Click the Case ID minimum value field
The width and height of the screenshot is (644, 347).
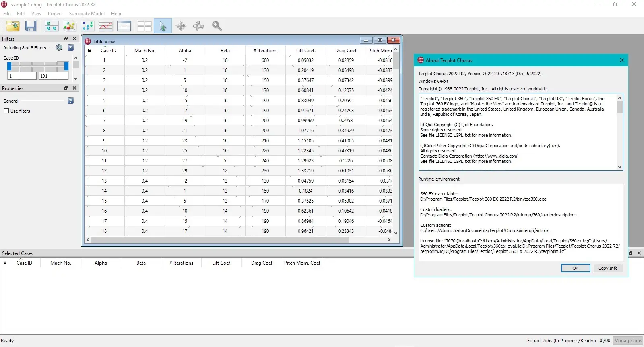point(22,76)
